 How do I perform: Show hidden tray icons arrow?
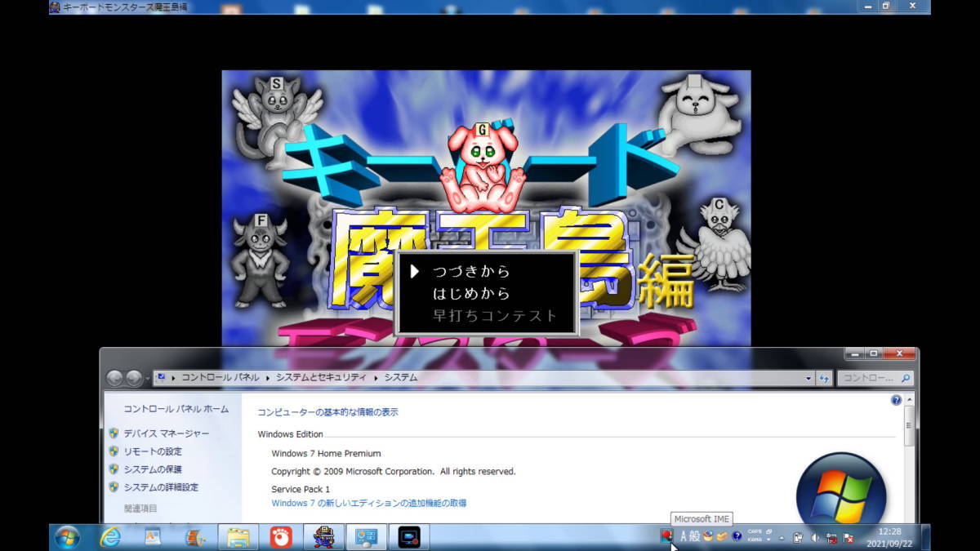[x=782, y=539]
